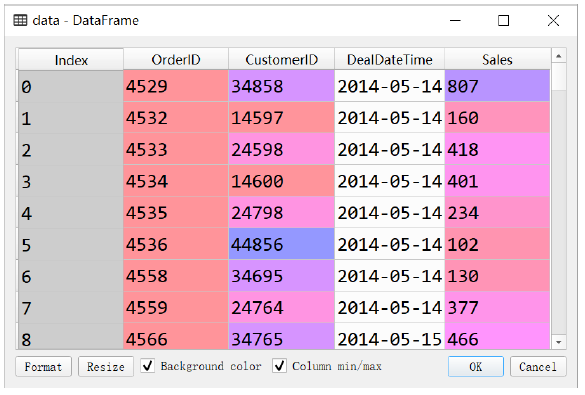This screenshot has height=395, width=585.
Task: Select the CustomerID column header
Action: (281, 59)
